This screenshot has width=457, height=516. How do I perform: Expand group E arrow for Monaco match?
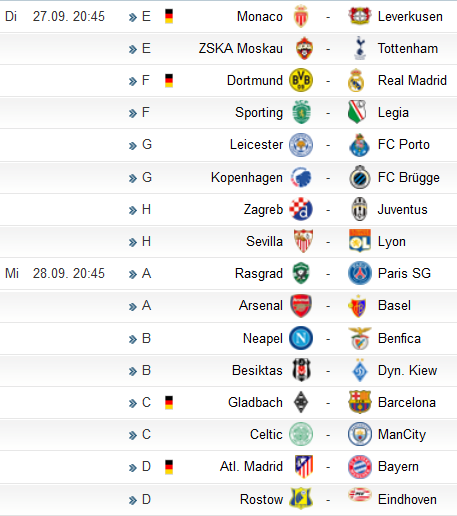(x=133, y=17)
